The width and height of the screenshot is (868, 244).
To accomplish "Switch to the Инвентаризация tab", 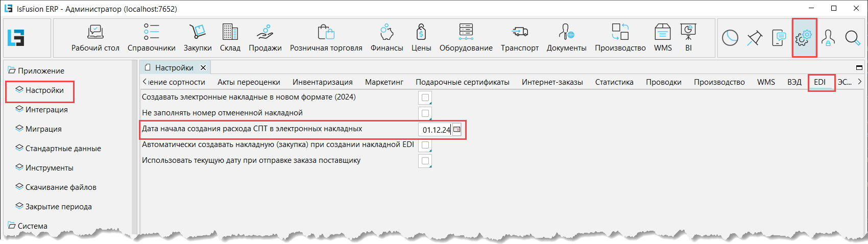I will click(x=322, y=82).
